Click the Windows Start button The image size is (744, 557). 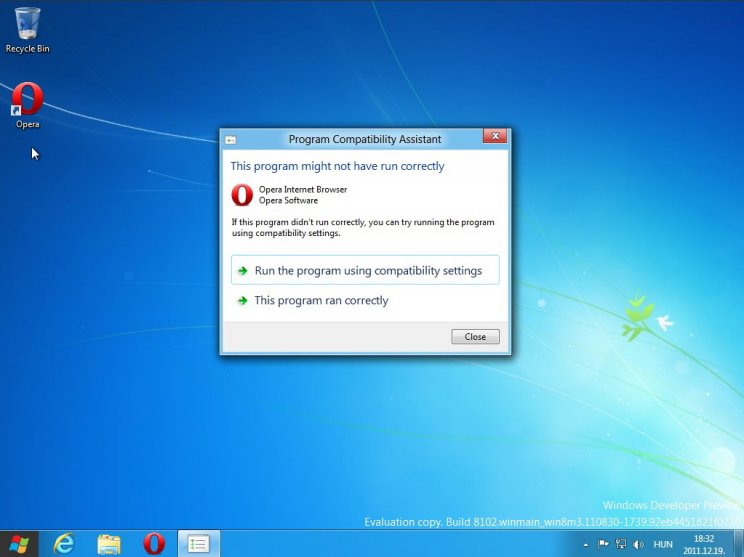pos(19,544)
